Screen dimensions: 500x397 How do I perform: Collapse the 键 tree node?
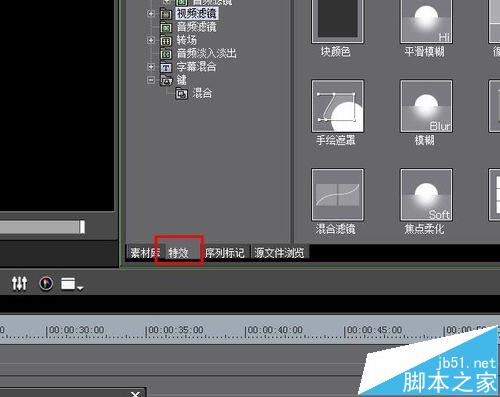tap(151, 80)
